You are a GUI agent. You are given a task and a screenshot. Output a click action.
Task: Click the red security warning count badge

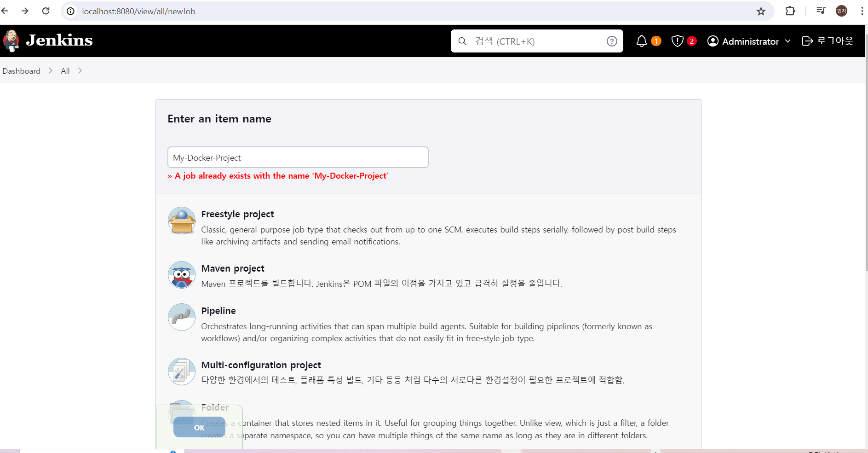691,41
